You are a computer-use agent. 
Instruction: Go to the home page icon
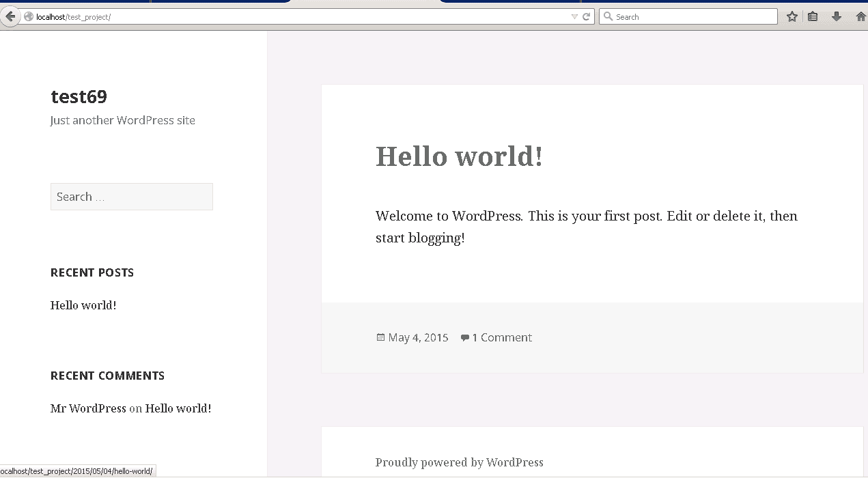click(860, 17)
